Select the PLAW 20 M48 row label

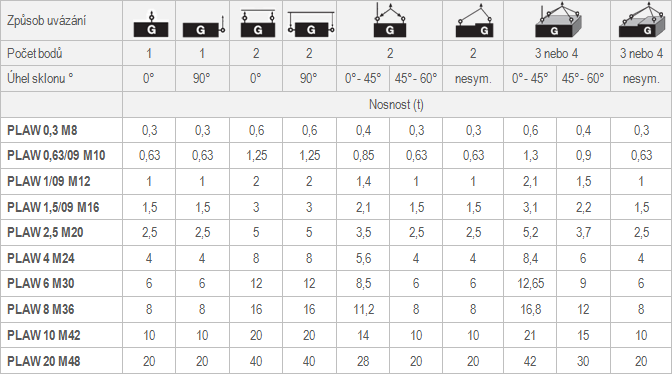coord(44,361)
